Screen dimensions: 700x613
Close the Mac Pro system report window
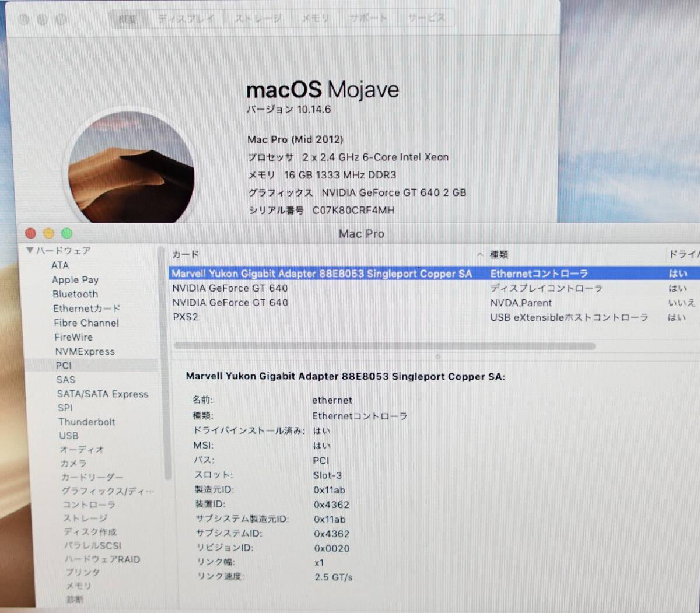31,233
